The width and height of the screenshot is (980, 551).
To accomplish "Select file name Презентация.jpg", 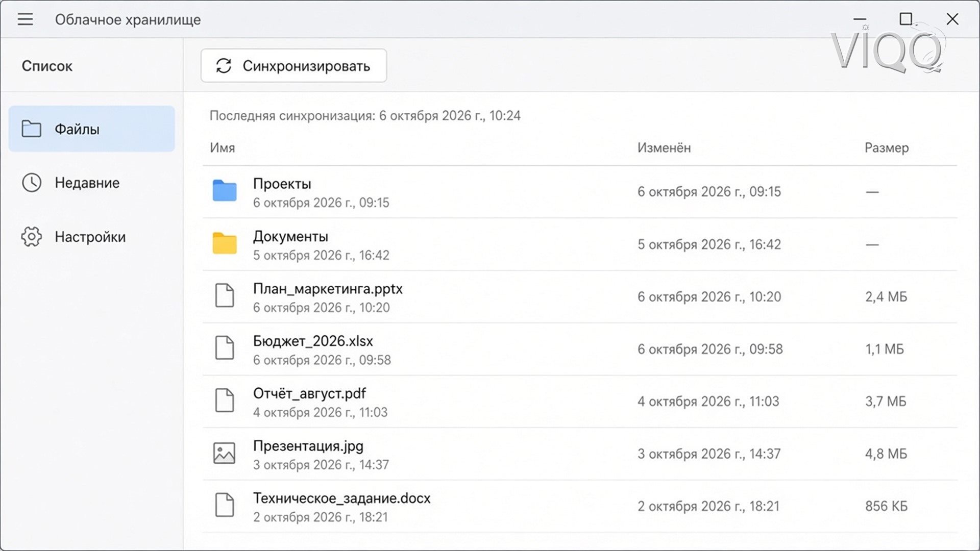I will 308,446.
